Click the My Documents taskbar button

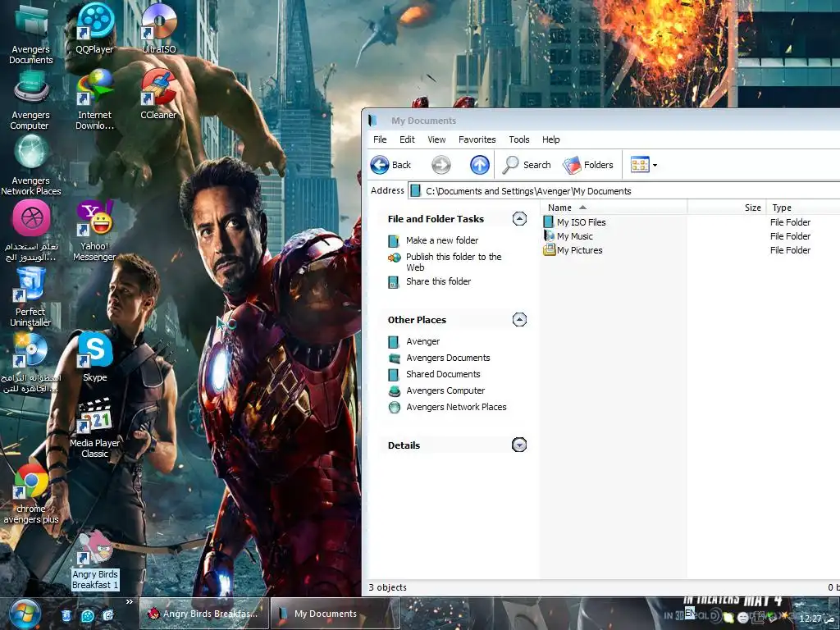tap(336, 614)
